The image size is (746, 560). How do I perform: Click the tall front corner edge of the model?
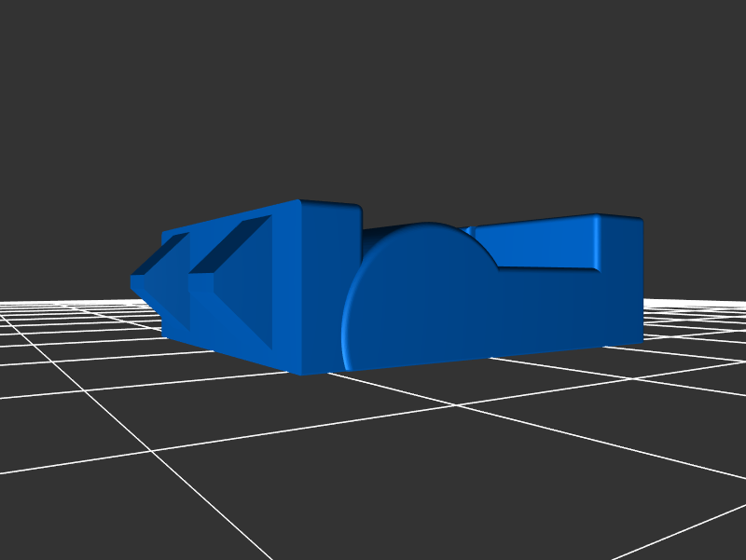300,289
